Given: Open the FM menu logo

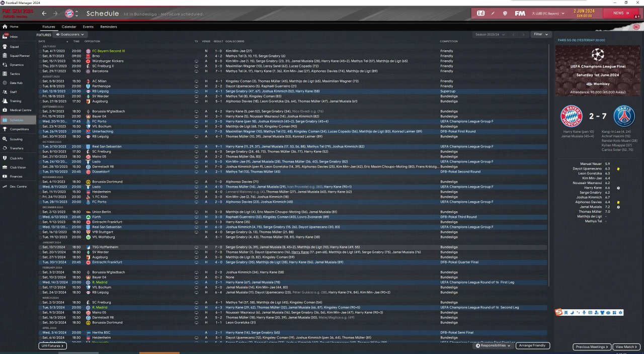Looking at the screenshot, I should tap(520, 13).
